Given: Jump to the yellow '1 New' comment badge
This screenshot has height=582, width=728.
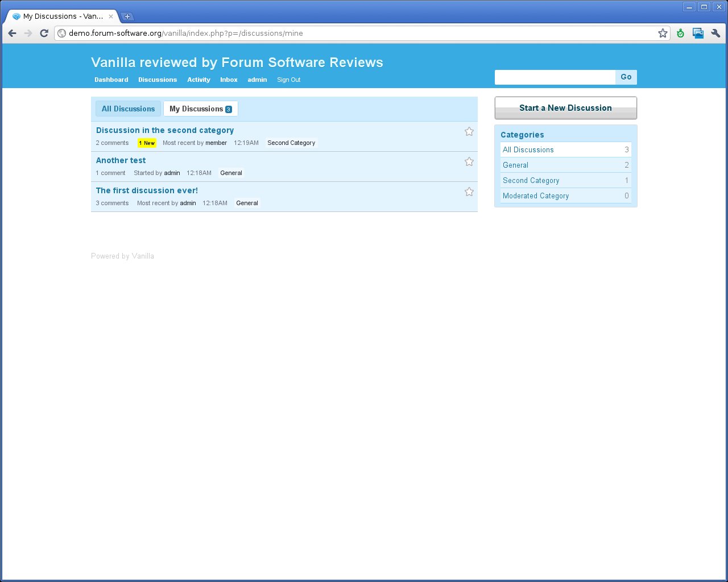Looking at the screenshot, I should click(147, 143).
